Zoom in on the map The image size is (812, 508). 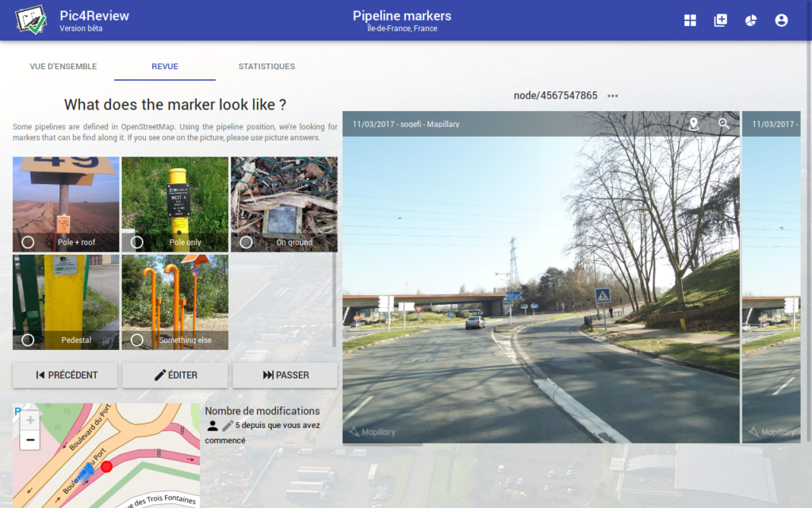coord(30,421)
